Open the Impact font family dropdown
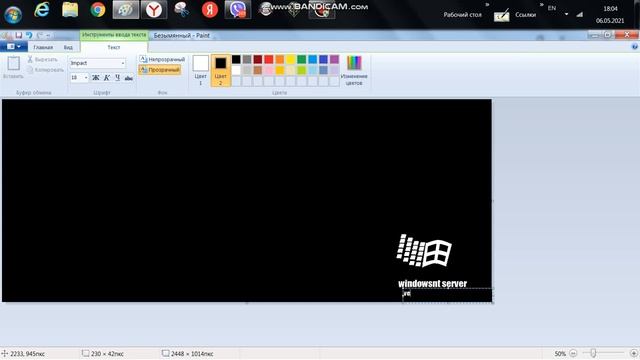The image size is (640, 360). point(122,63)
